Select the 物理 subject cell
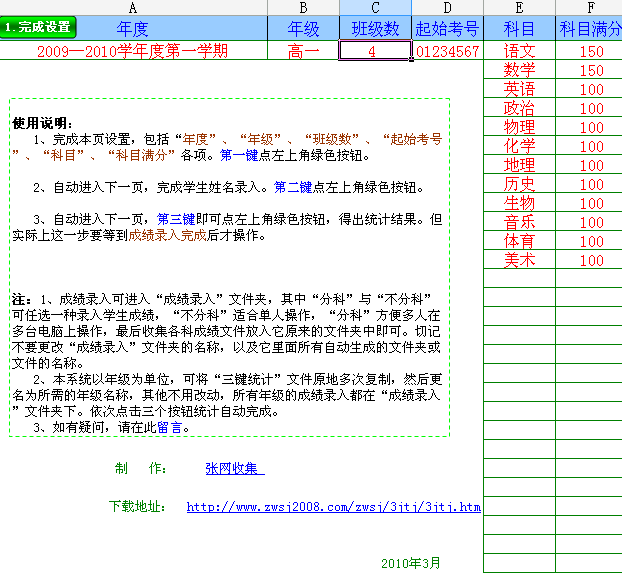 [519, 127]
